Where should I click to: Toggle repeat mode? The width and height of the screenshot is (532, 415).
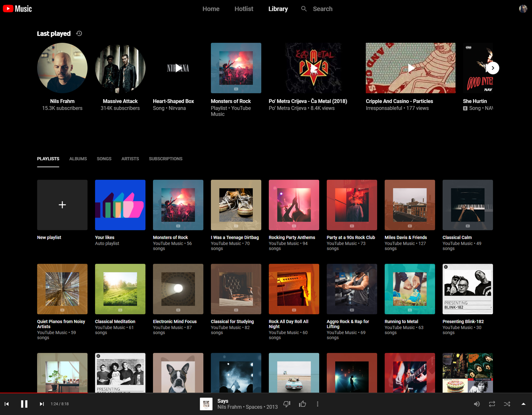[492, 404]
